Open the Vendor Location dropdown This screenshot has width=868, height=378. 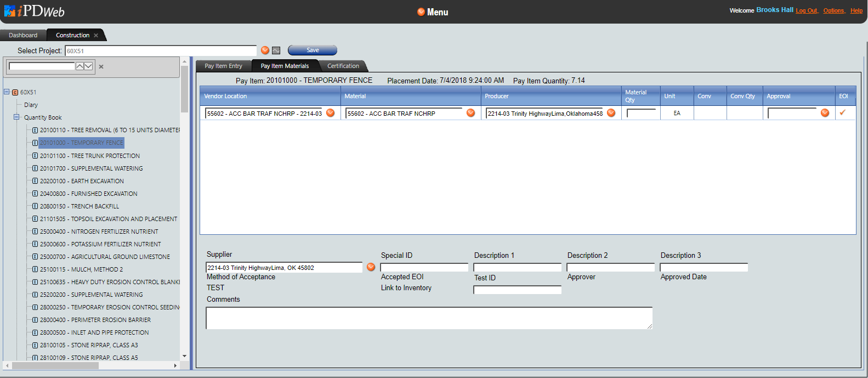331,113
